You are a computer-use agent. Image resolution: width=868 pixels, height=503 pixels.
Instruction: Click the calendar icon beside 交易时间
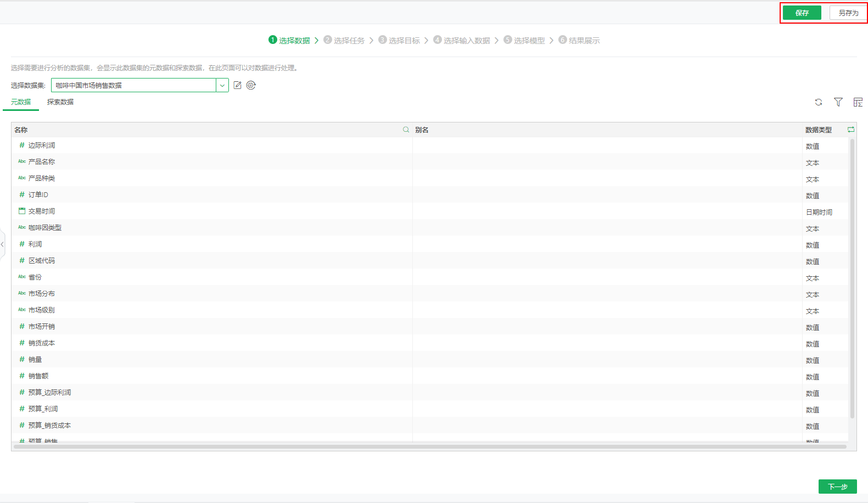(22, 211)
